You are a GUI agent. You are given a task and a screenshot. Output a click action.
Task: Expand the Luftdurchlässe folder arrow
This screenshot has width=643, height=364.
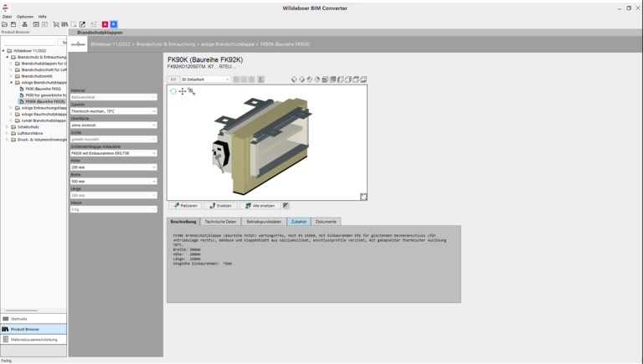pyautogui.click(x=7, y=133)
